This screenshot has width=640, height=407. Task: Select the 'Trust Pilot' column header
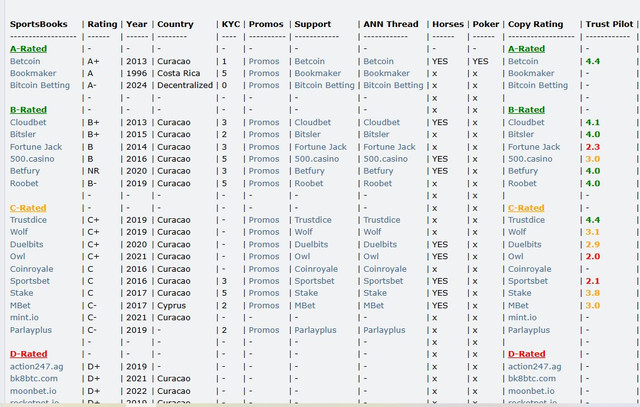tap(609, 24)
